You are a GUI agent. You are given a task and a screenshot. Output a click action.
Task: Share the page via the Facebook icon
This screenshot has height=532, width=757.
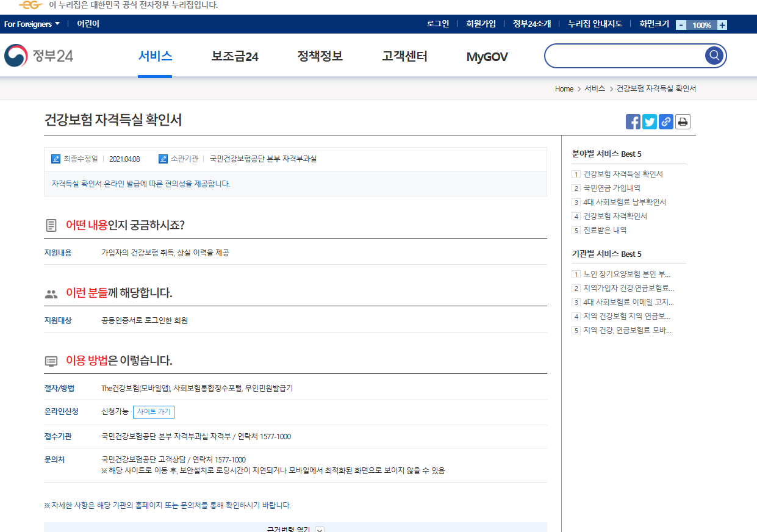tap(633, 121)
